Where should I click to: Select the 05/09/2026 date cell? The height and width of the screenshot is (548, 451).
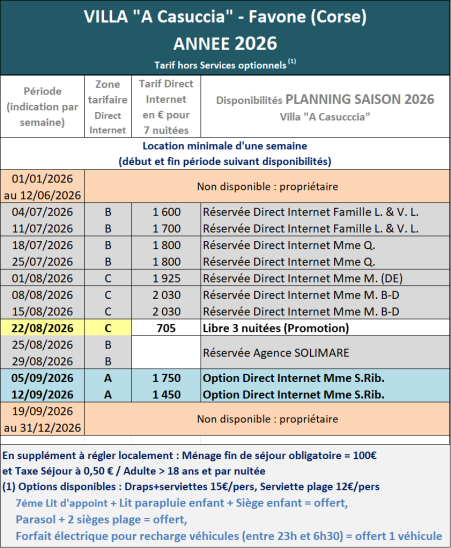pyautogui.click(x=42, y=378)
